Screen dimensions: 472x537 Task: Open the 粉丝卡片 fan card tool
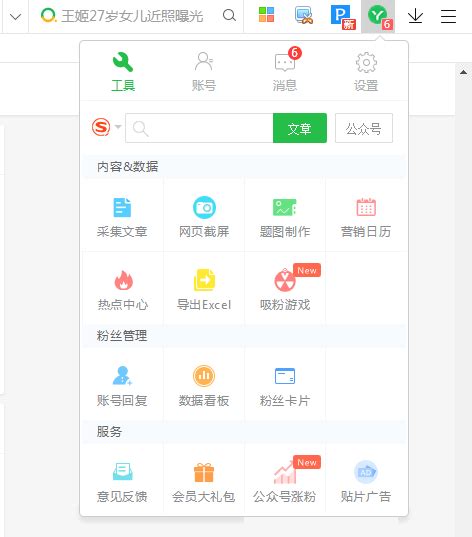click(x=285, y=387)
